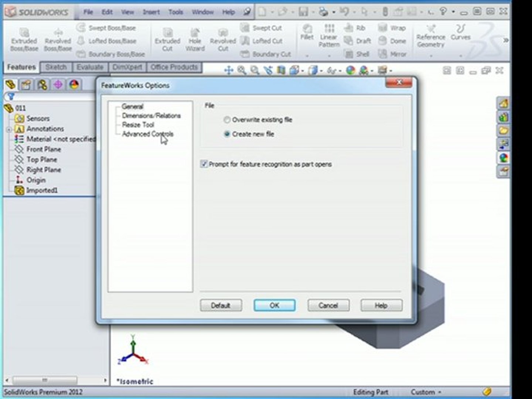Open the Reference Geometry tool
532x399 pixels.
(x=431, y=36)
